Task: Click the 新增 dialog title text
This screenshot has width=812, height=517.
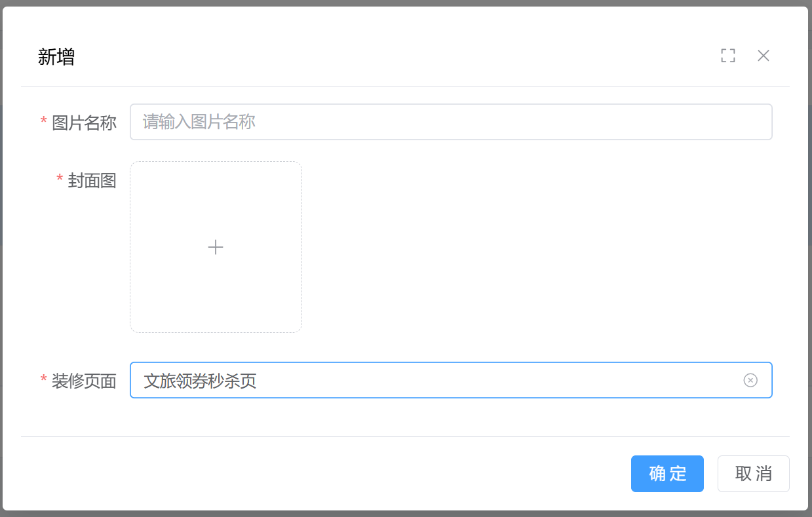Action: coord(56,57)
